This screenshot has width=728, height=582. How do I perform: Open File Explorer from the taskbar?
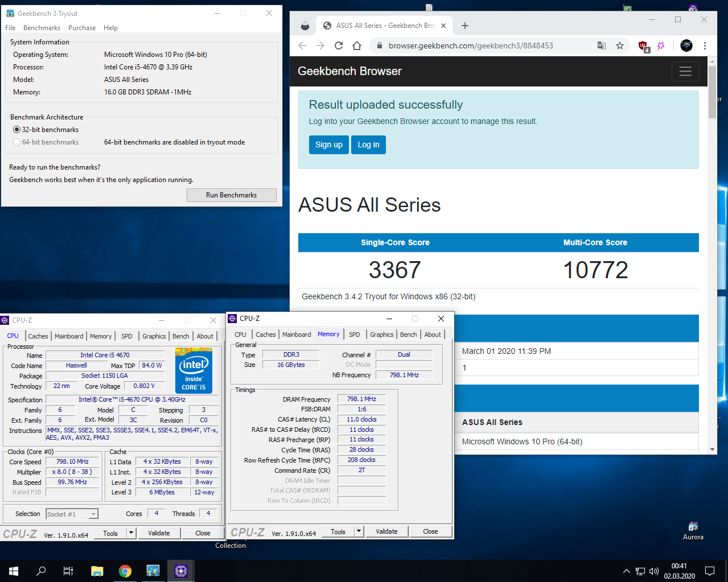point(97,571)
